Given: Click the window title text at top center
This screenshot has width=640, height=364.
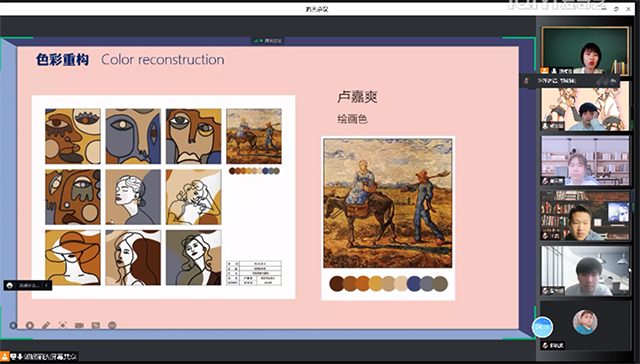Looking at the screenshot, I should click(317, 9).
